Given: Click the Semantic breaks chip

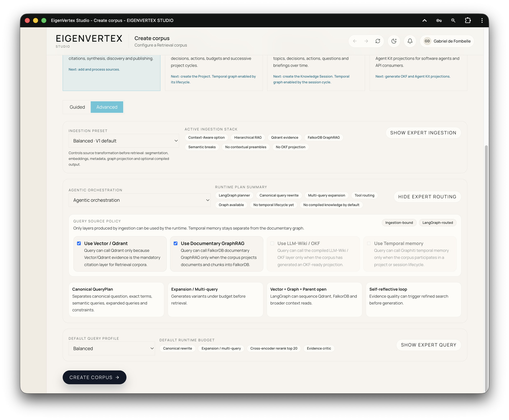Looking at the screenshot, I should point(202,147).
